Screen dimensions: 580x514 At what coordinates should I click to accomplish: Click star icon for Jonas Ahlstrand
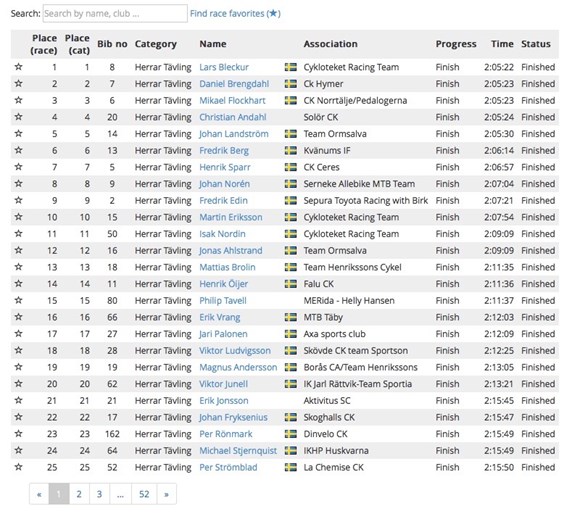pyautogui.click(x=18, y=250)
